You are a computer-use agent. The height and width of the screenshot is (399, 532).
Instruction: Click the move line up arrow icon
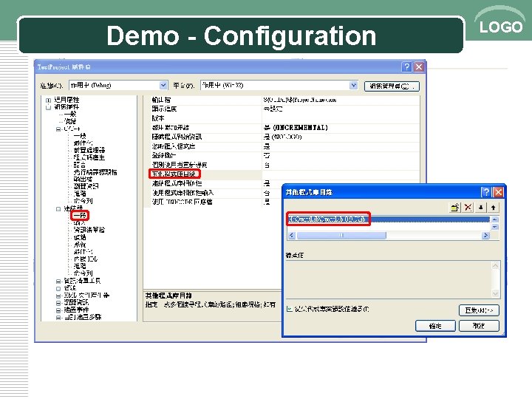coord(494,208)
